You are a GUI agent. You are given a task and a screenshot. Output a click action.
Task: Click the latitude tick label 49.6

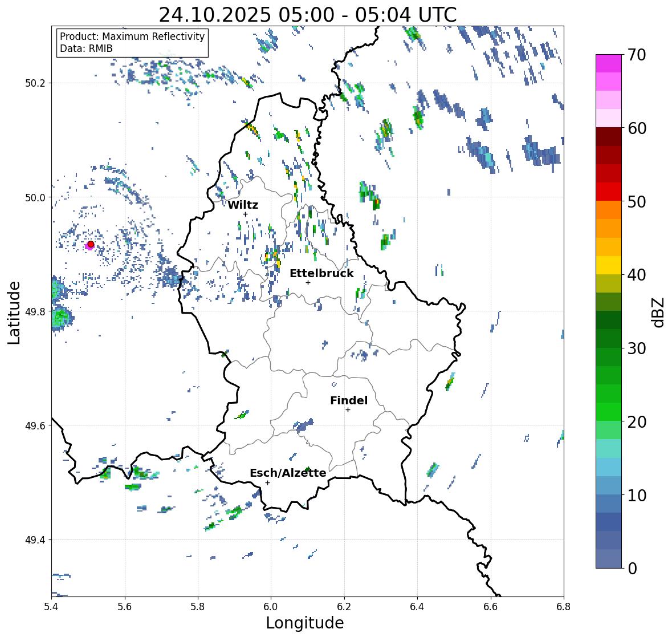[36, 425]
